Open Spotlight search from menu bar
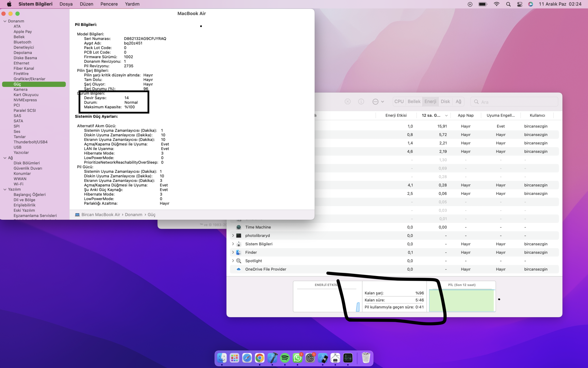The image size is (588, 368). (508, 4)
